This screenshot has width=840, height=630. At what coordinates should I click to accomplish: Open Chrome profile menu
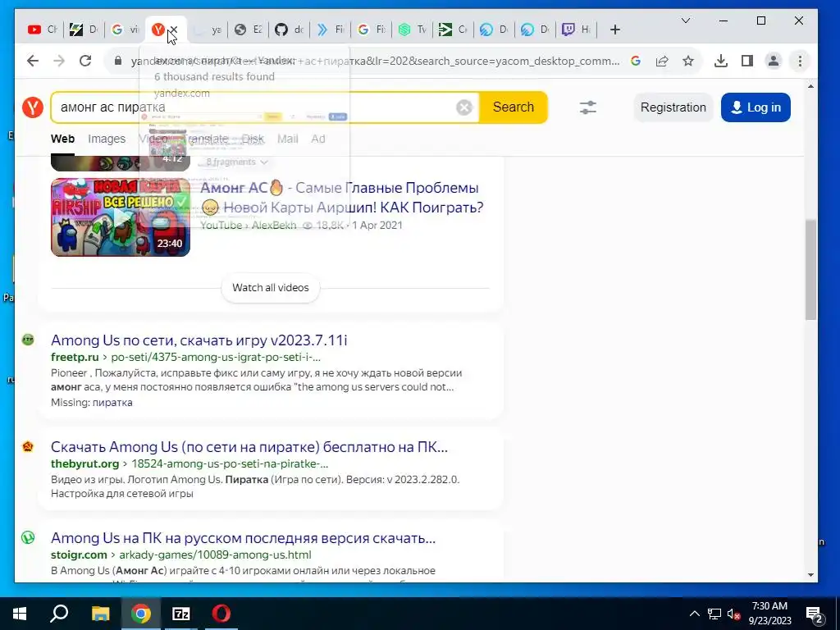tap(774, 61)
